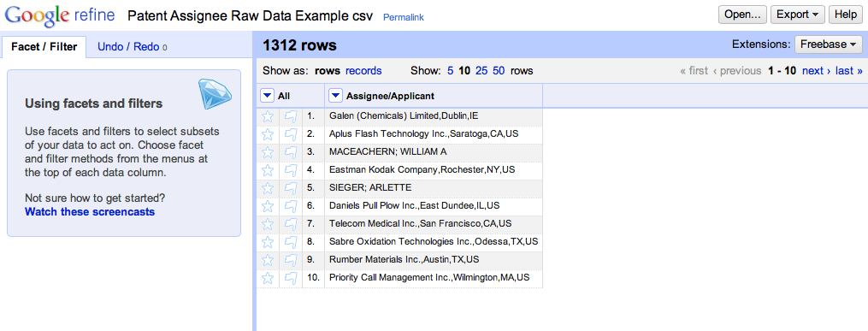Viewport: 868px width, 331px height.
Task: Select cell MACEACHERN; WILLIAM A
Action: (433, 152)
